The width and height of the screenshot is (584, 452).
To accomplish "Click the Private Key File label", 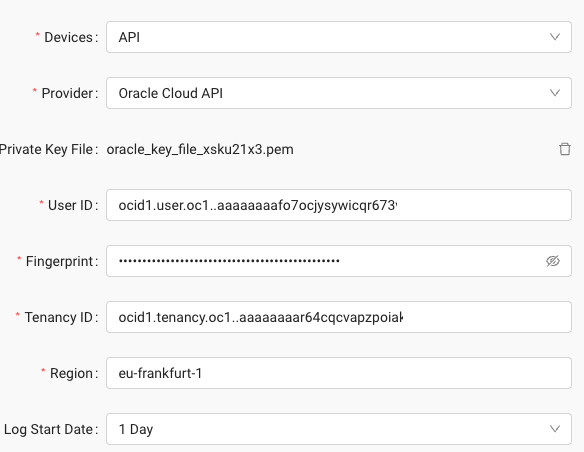I will pyautogui.click(x=46, y=149).
